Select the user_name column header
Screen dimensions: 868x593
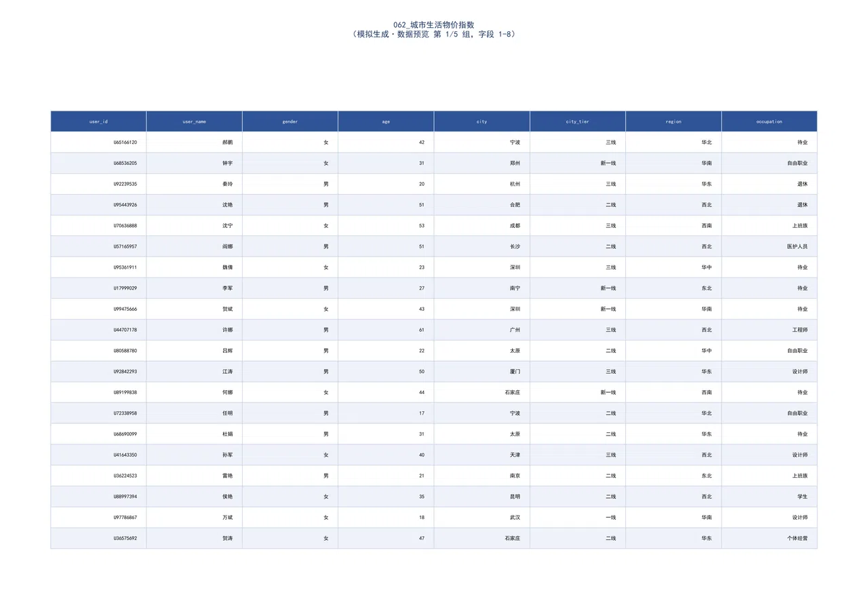[x=195, y=121]
